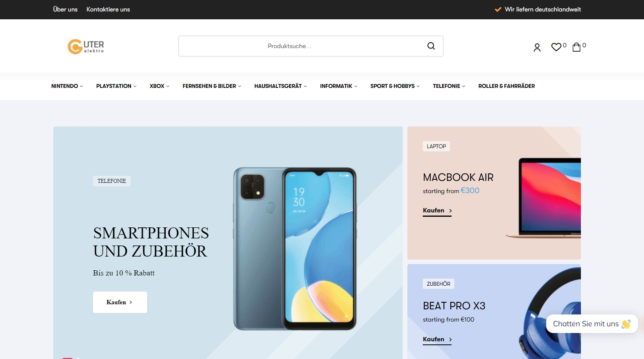Open the shopping bag cart icon

576,47
